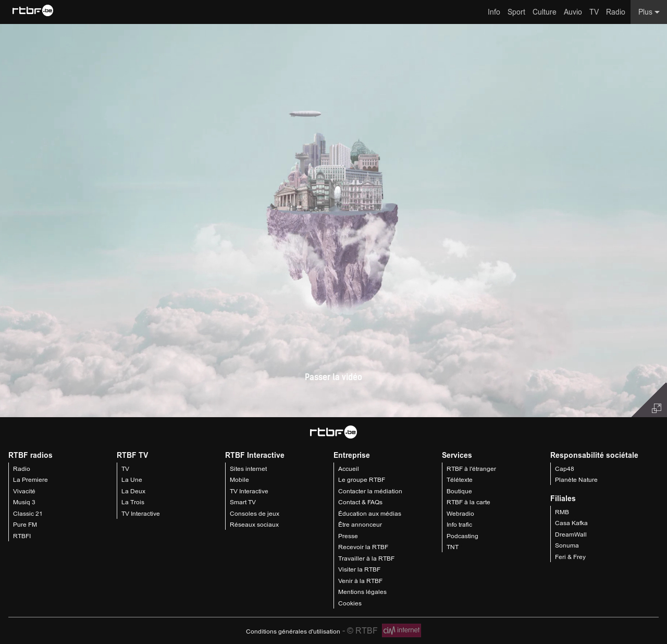Open the Auvio navigation item

[x=572, y=12]
